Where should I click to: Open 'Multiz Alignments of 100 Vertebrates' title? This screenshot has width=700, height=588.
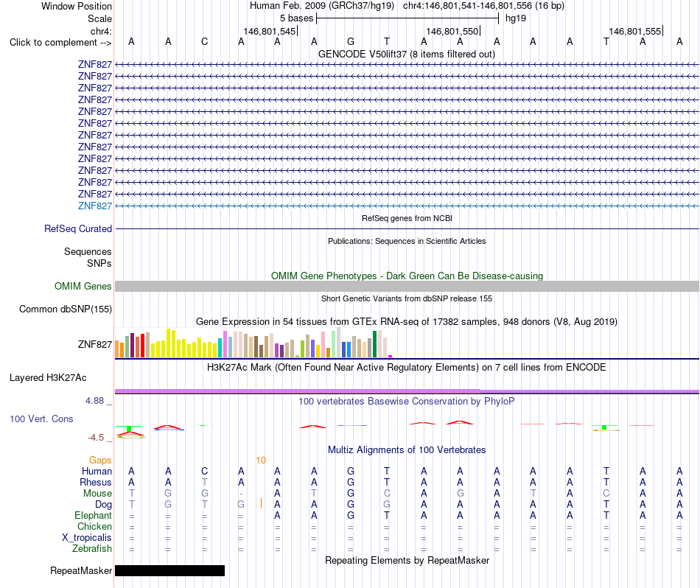406,450
